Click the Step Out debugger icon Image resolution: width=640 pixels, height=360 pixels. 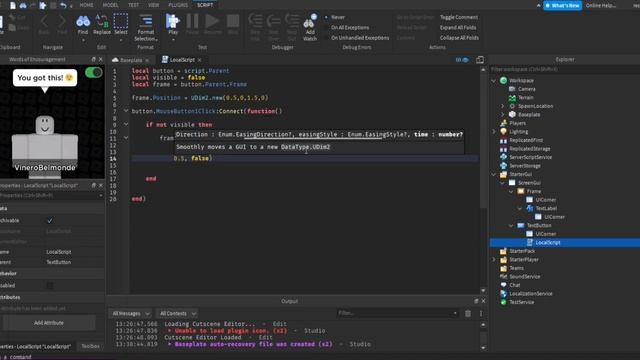[292, 21]
